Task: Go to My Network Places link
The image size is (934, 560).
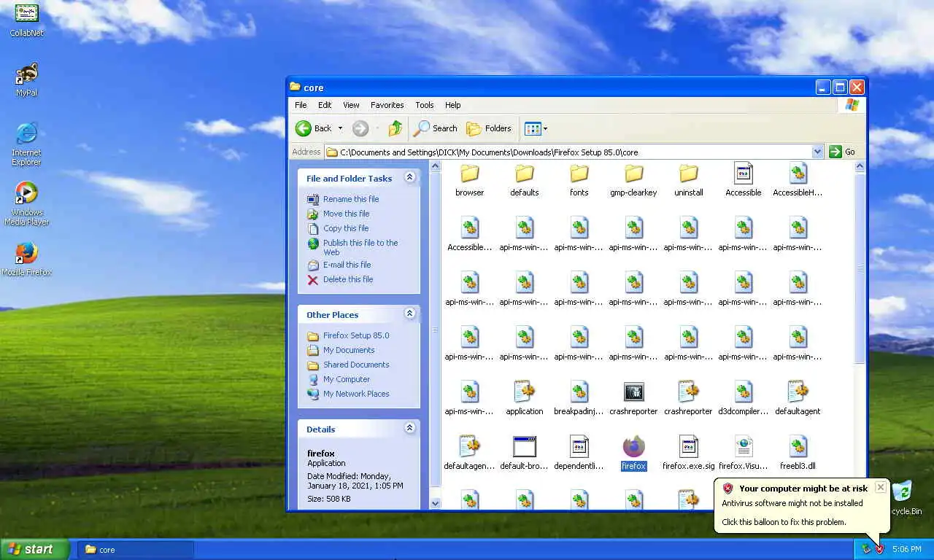Action: 356,394
